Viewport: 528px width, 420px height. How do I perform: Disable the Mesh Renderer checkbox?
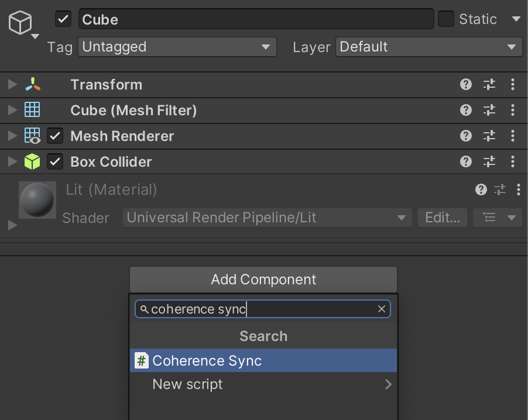pyautogui.click(x=55, y=136)
